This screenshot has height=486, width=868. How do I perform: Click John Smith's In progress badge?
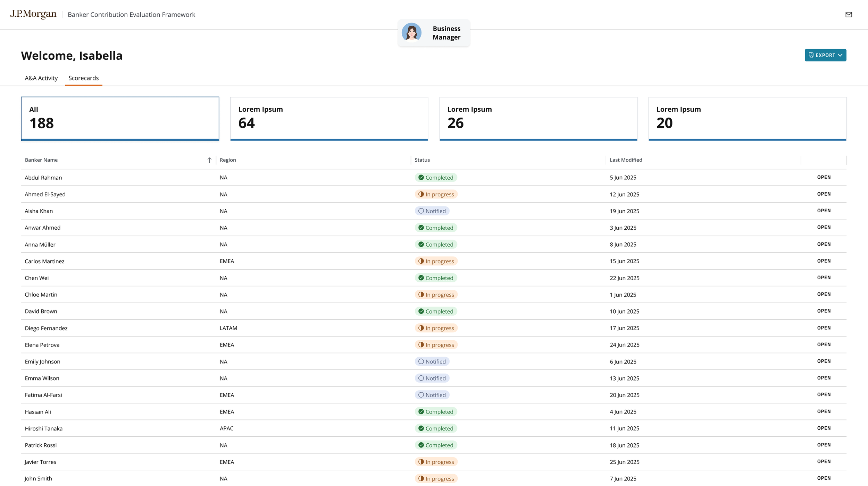pyautogui.click(x=436, y=478)
